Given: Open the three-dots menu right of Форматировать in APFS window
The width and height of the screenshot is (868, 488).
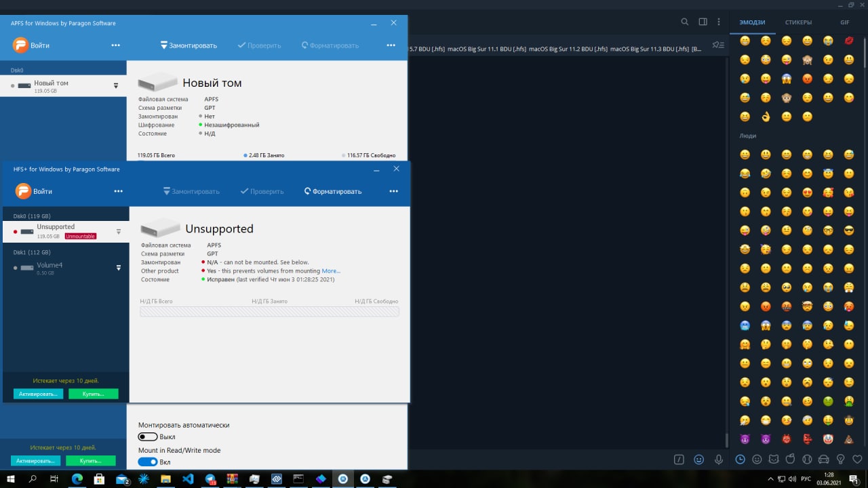Looking at the screenshot, I should pyautogui.click(x=391, y=45).
